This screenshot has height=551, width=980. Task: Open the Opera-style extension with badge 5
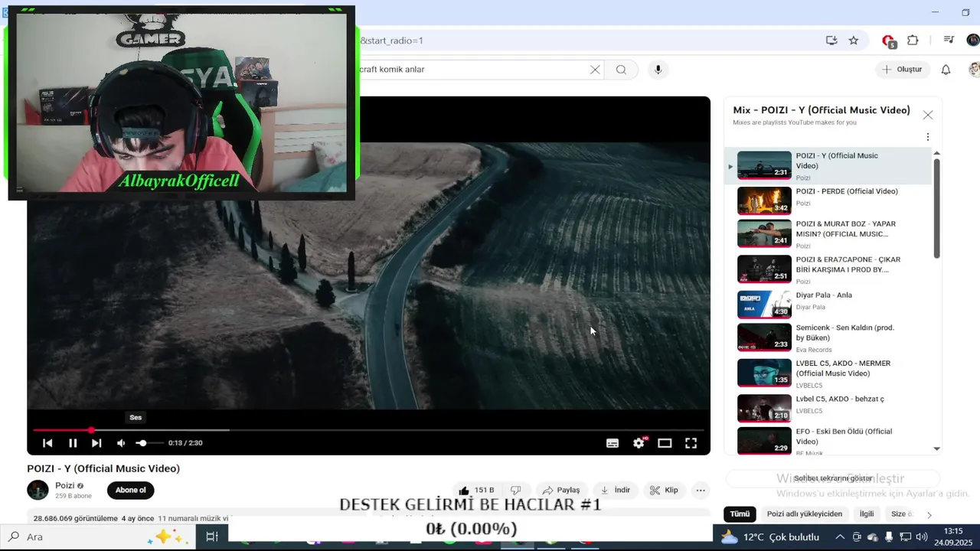tap(889, 41)
